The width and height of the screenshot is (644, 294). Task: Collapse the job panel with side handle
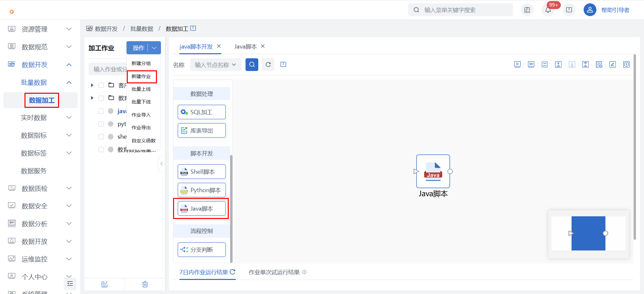(161, 164)
